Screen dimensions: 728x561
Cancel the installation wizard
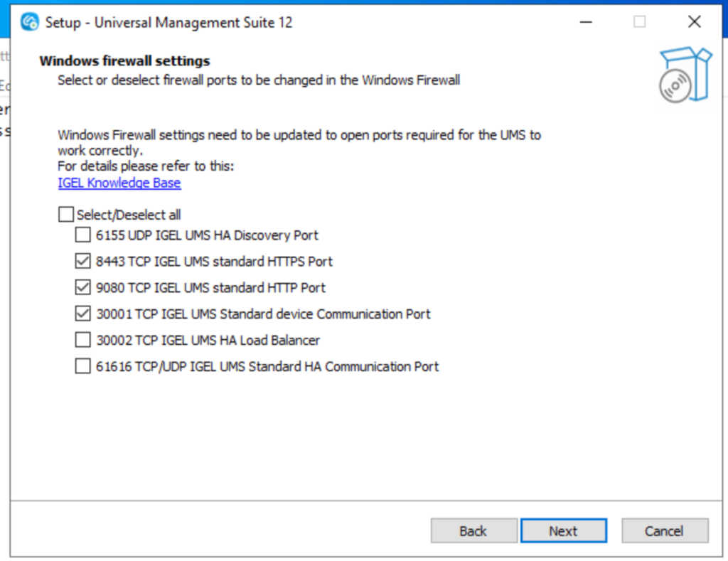(x=665, y=531)
